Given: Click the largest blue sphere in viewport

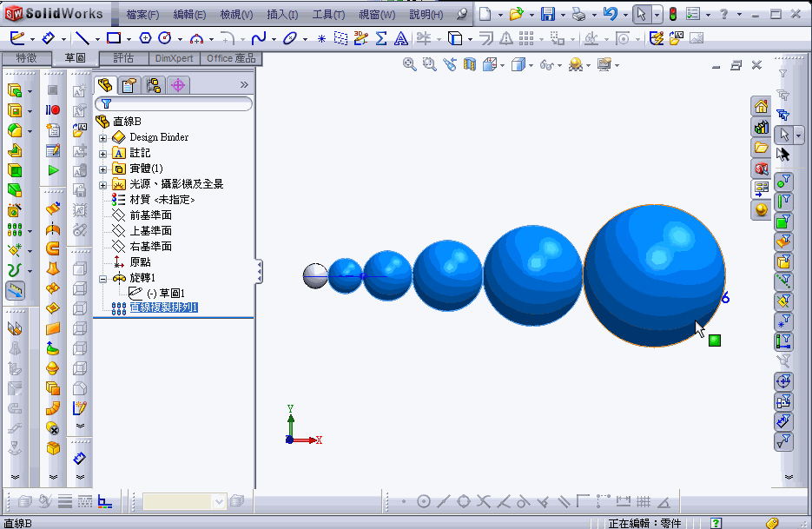Looking at the screenshot, I should click(654, 275).
